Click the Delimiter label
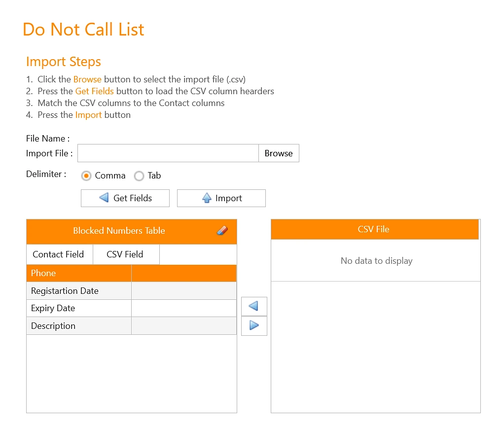 pos(46,174)
